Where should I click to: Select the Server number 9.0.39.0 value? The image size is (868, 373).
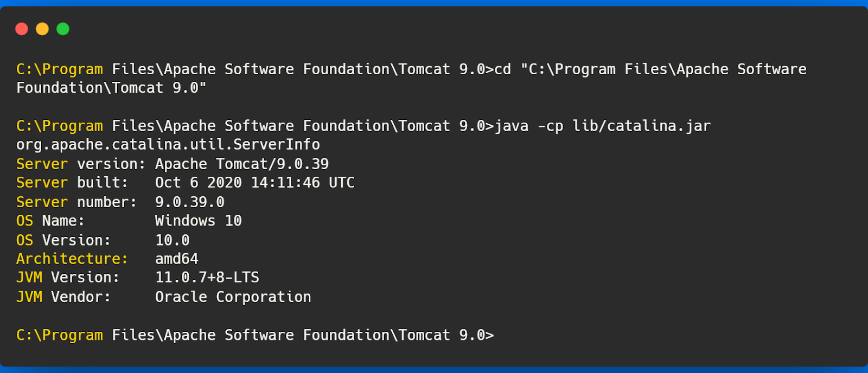190,202
